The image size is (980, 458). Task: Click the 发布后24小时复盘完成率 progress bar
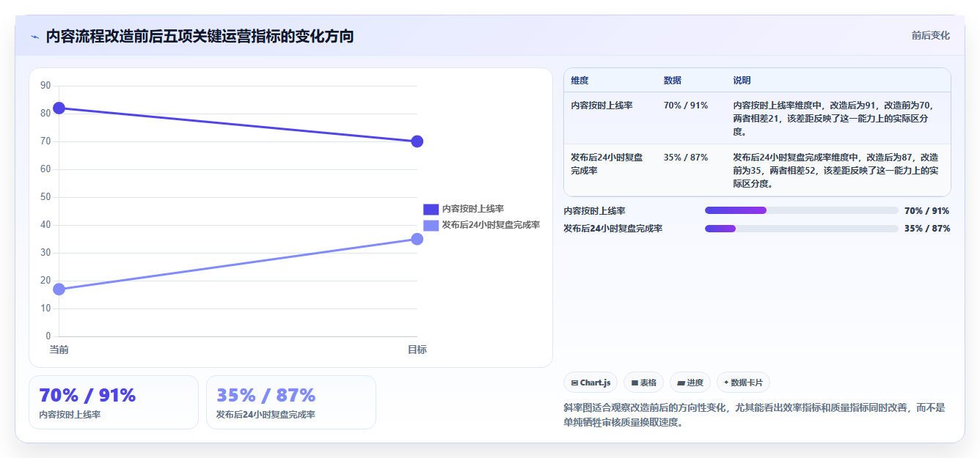pyautogui.click(x=802, y=229)
